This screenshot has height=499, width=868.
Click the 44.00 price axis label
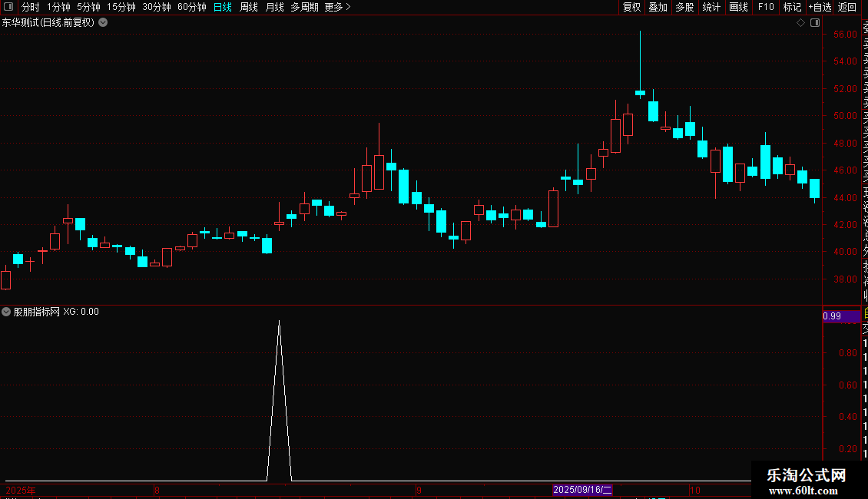point(845,198)
